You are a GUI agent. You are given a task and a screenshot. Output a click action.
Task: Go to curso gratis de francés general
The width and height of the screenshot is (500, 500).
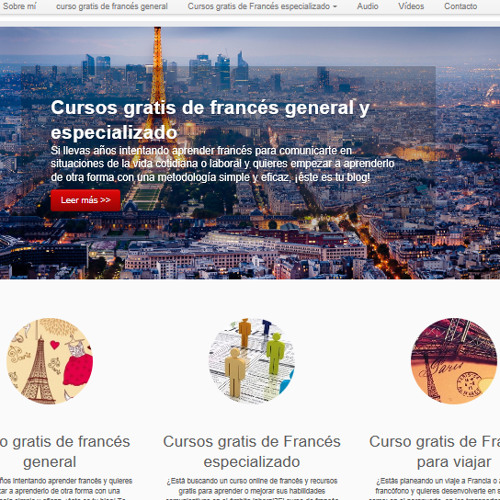coord(112,6)
